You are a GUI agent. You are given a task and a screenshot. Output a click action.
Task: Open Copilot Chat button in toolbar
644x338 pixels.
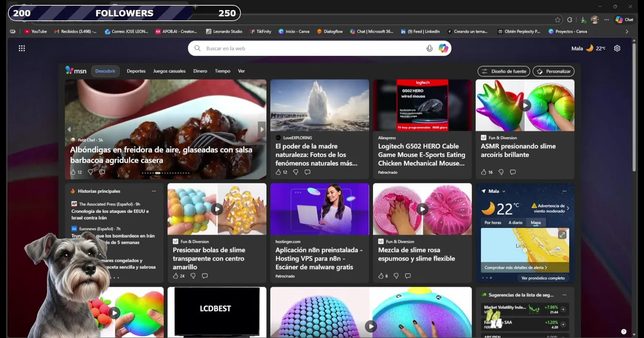click(624, 20)
